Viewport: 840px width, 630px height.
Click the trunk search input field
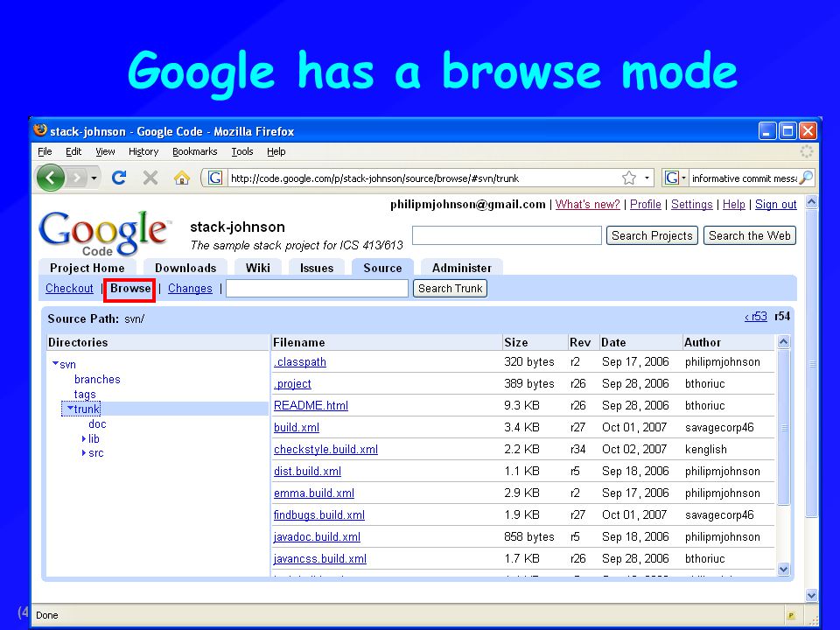tap(317, 288)
